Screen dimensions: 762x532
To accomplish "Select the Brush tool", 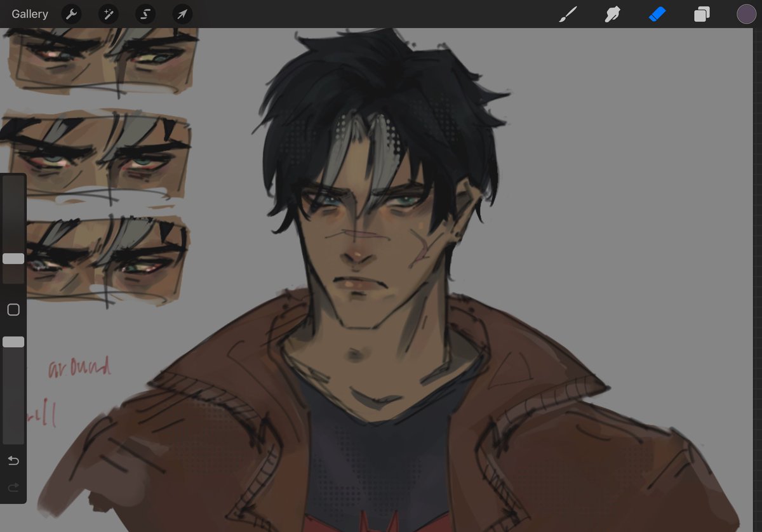I will pos(568,14).
